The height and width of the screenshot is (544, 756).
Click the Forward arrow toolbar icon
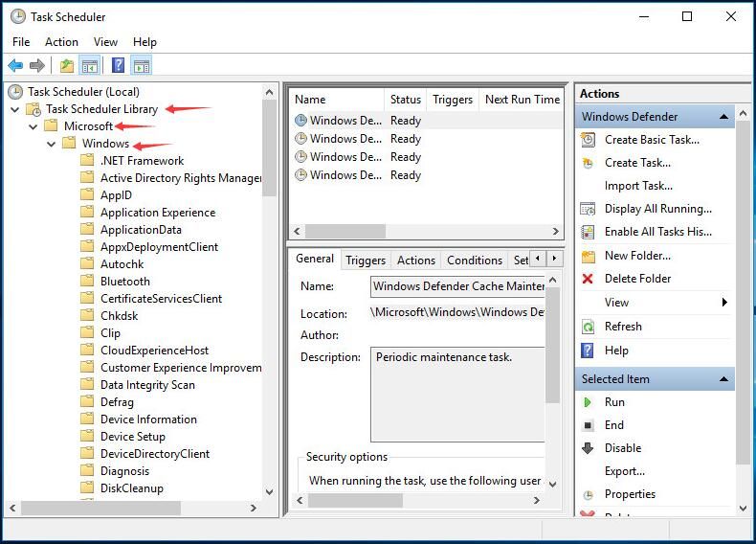coord(37,66)
